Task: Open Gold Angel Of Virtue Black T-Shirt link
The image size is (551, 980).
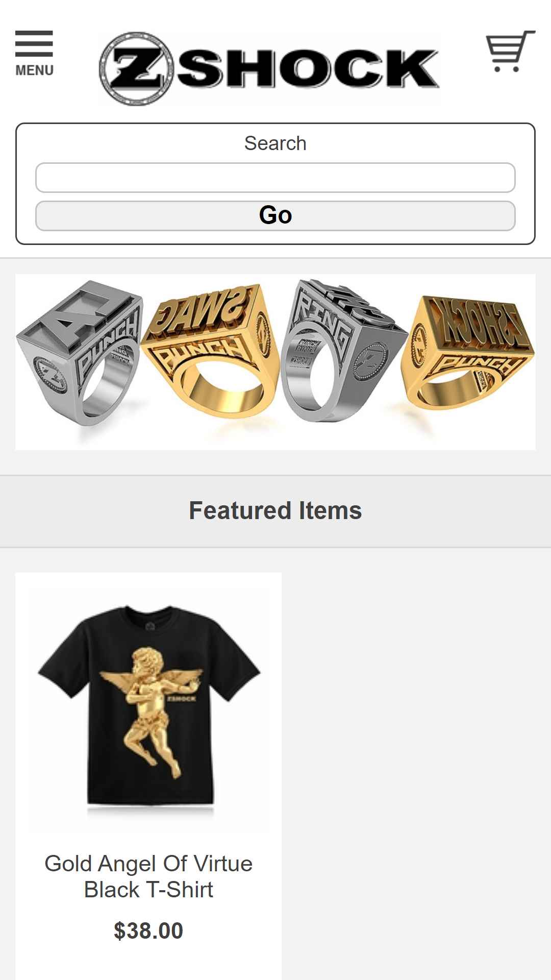Action: coord(148,876)
